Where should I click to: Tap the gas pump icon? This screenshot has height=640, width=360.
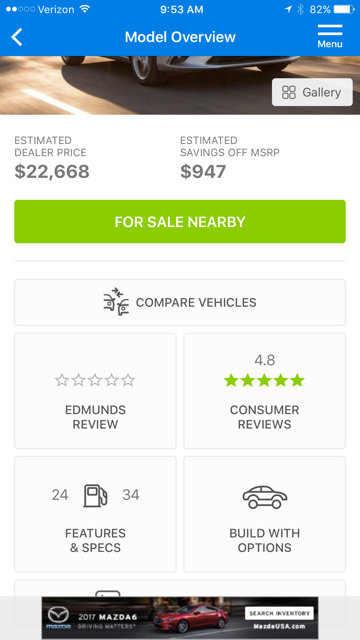tap(96, 495)
